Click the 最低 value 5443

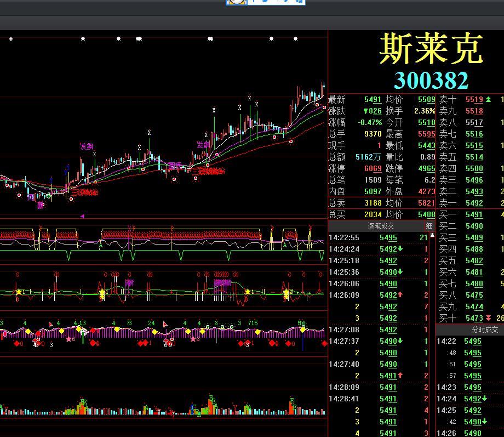point(426,145)
